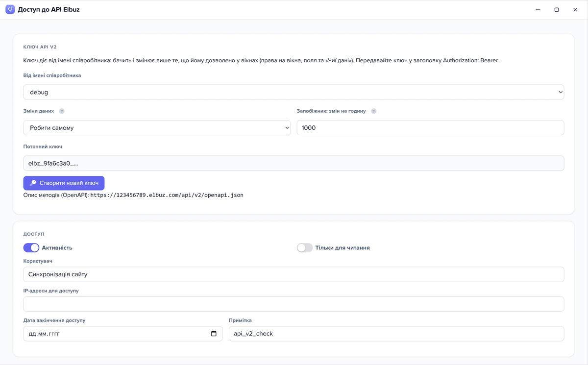Click the help icon next to Зміни даних
Viewport: 588px width, 365px height.
point(62,111)
